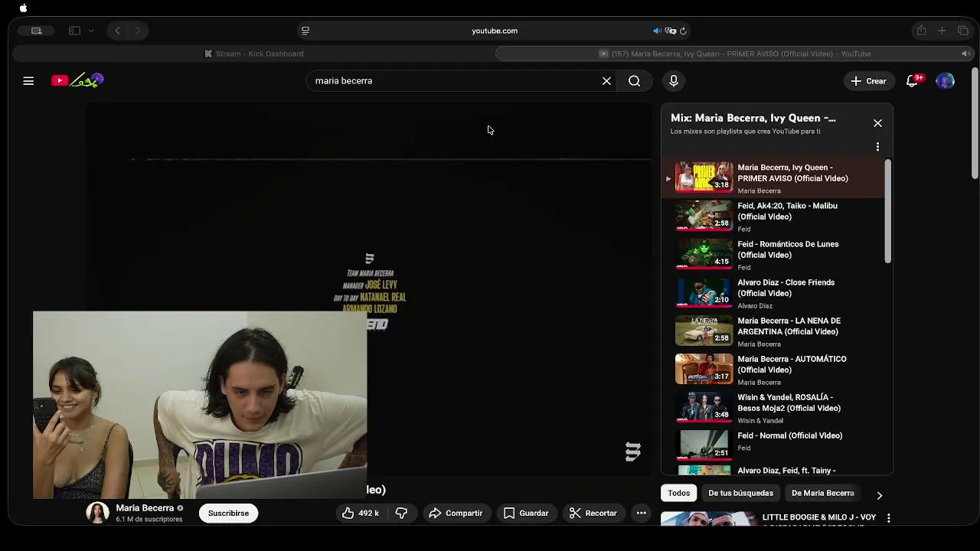Play 'LA NENA DE ARGENTINA' title
The width and height of the screenshot is (980, 551).
(x=789, y=326)
